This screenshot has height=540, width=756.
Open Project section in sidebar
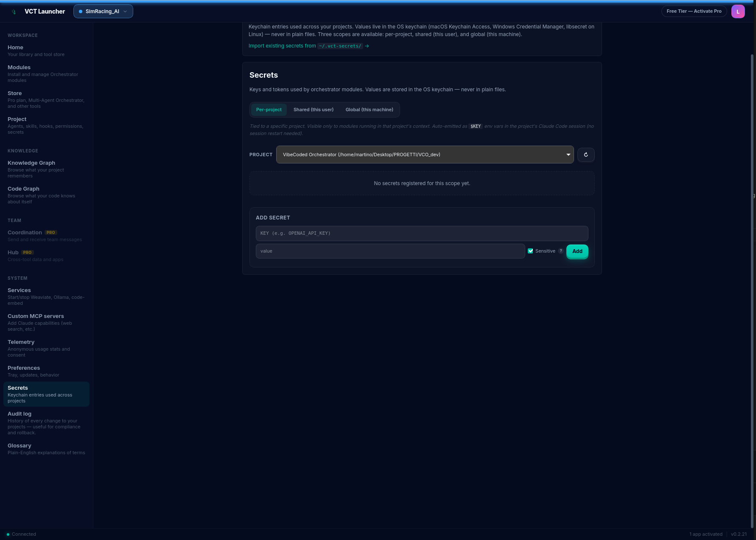coord(46,125)
